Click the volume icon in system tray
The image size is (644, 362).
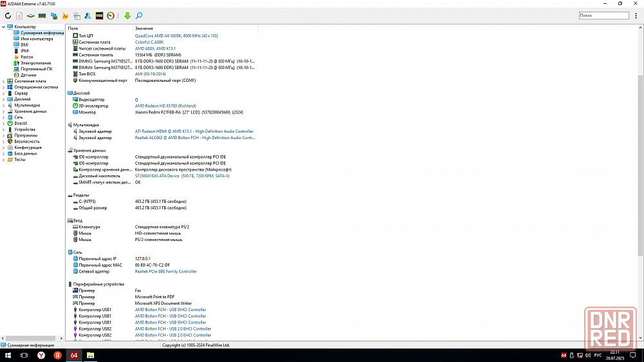[588, 356]
